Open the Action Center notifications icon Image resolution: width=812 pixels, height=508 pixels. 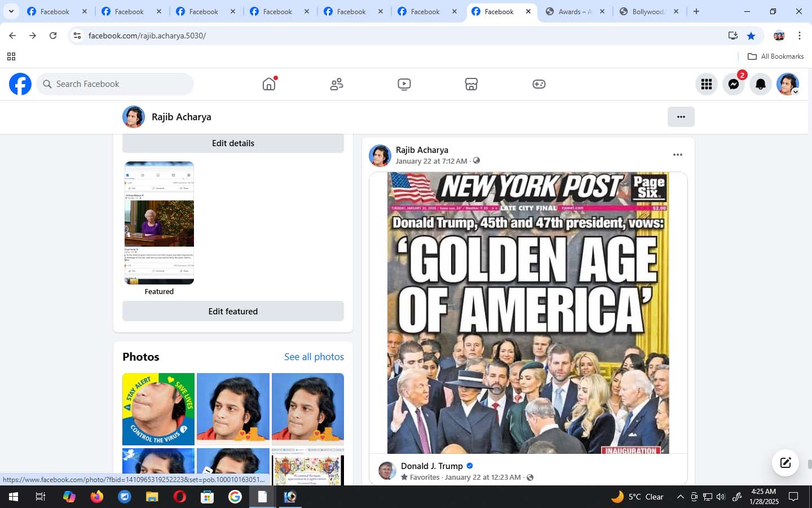pyautogui.click(x=793, y=497)
